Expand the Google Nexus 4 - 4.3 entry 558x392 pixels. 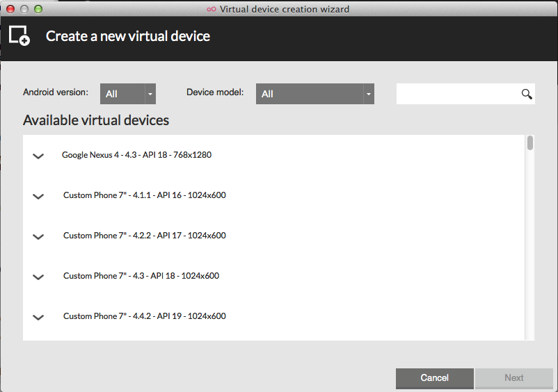[x=38, y=156]
